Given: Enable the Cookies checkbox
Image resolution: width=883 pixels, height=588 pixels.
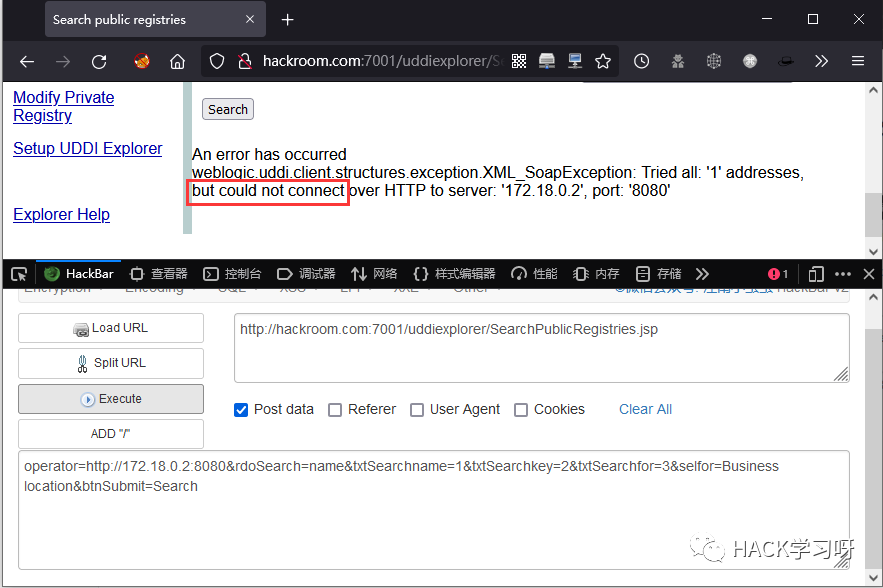Looking at the screenshot, I should (x=521, y=409).
